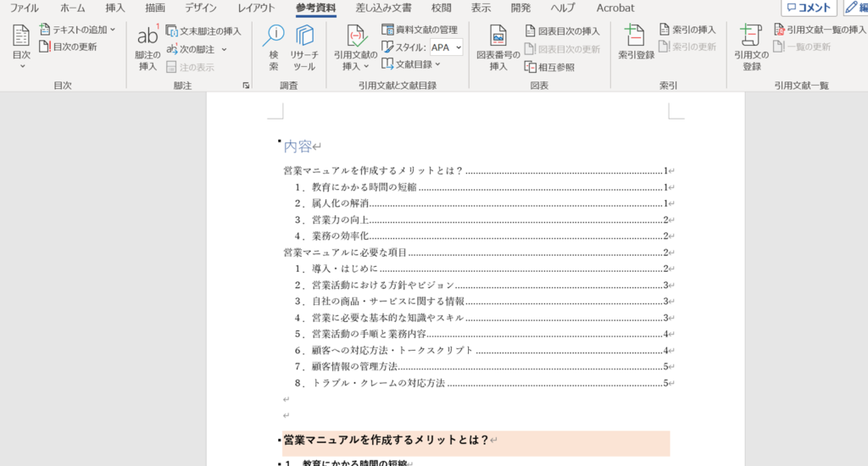The width and height of the screenshot is (868, 466).
Task: Switch to the Acrobat tab
Action: tap(615, 8)
